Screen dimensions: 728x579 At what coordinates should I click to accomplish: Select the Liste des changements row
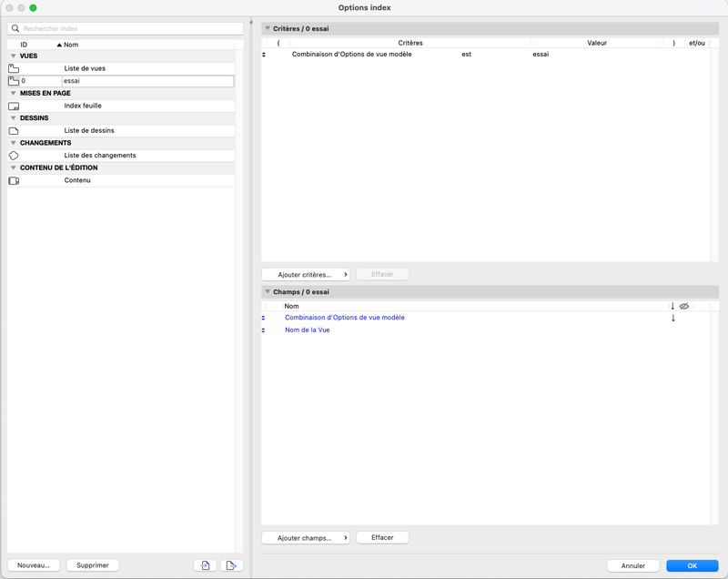click(x=121, y=156)
